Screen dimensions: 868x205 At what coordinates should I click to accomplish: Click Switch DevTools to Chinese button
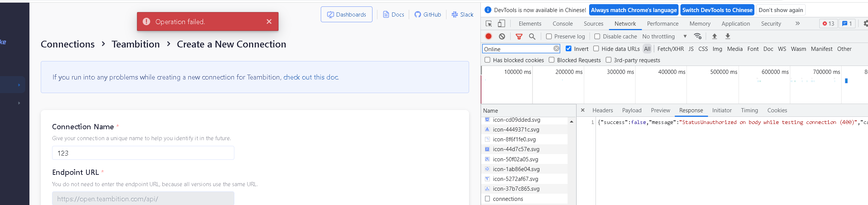click(717, 10)
